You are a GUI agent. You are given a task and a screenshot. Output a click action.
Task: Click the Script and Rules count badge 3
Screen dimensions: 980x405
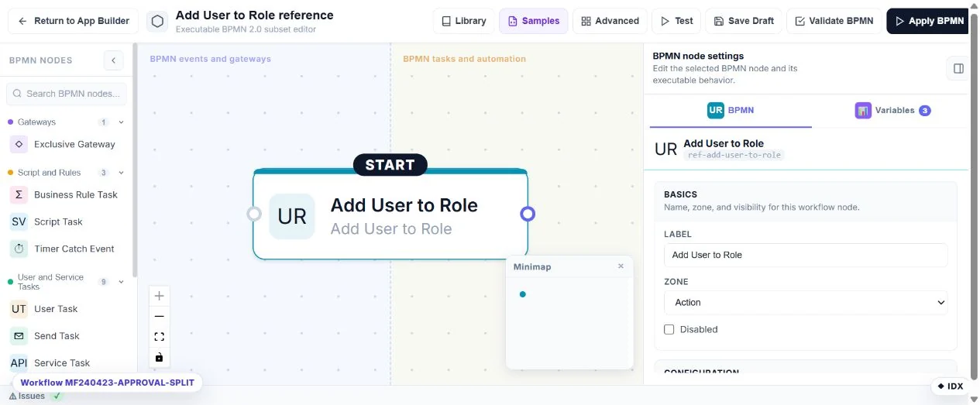click(x=103, y=173)
